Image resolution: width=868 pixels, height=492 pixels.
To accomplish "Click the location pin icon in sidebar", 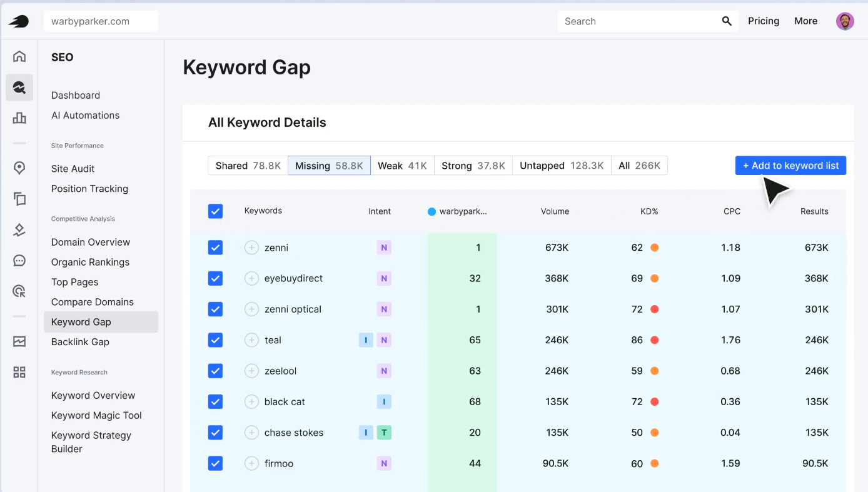I will pos(19,168).
